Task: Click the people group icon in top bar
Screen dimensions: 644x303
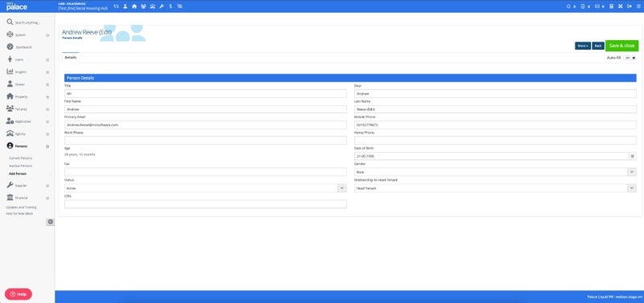Action: (143, 6)
